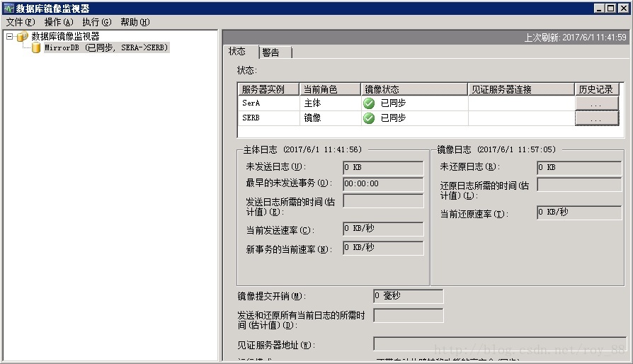Click the green sync check icon for SERB
Screen dimensions: 633x364
369,118
